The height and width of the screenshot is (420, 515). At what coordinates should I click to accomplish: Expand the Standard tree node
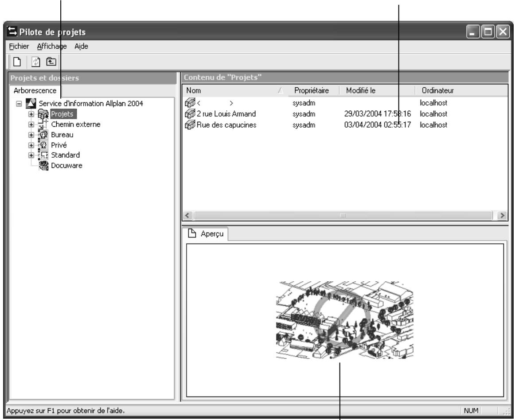31,156
